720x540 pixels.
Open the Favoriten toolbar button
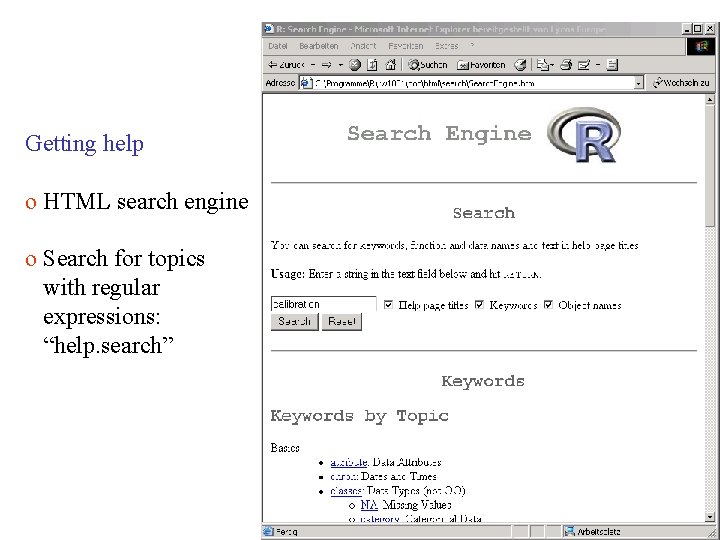tap(481, 65)
